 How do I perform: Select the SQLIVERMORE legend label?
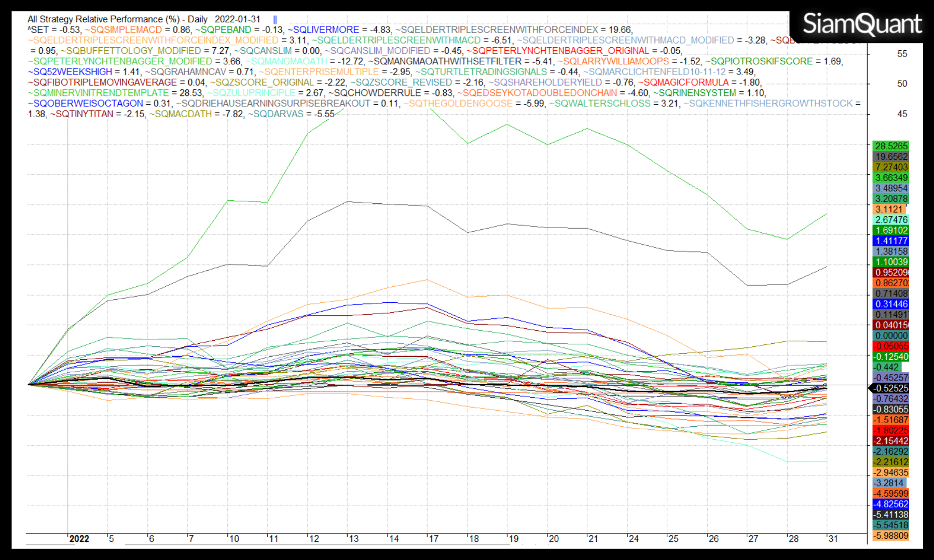[325, 30]
